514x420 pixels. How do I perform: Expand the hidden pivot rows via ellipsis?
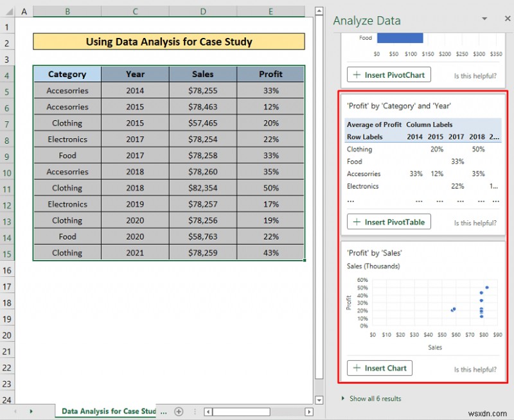[351, 200]
